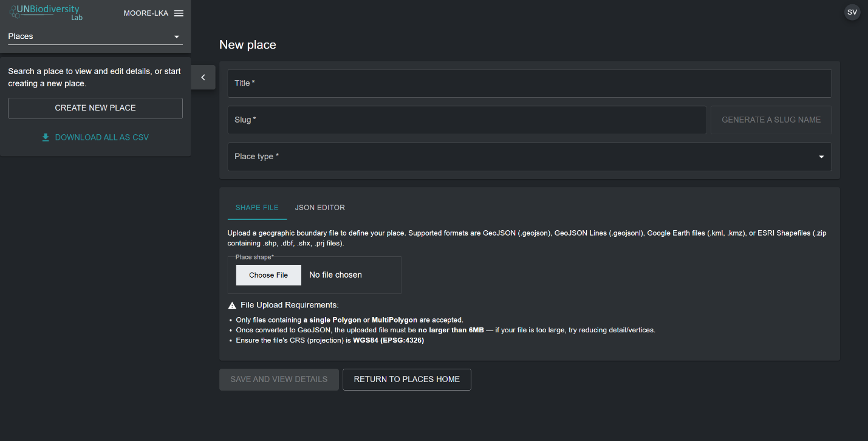Click Save and View Details button
Image resolution: width=868 pixels, height=441 pixels.
279,379
